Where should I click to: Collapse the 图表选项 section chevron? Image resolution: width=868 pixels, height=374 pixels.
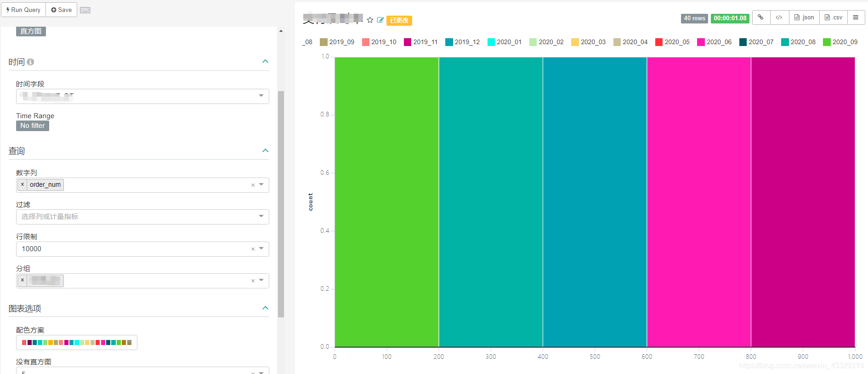point(265,308)
